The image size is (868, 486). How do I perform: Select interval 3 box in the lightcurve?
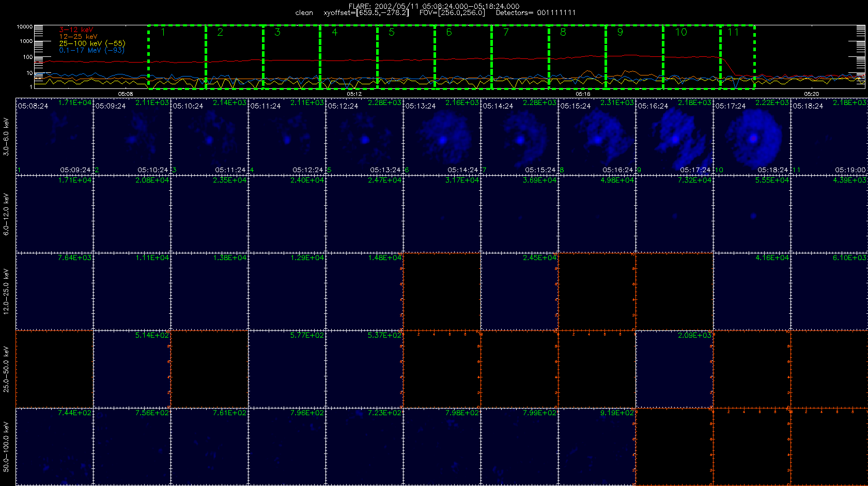(x=292, y=57)
